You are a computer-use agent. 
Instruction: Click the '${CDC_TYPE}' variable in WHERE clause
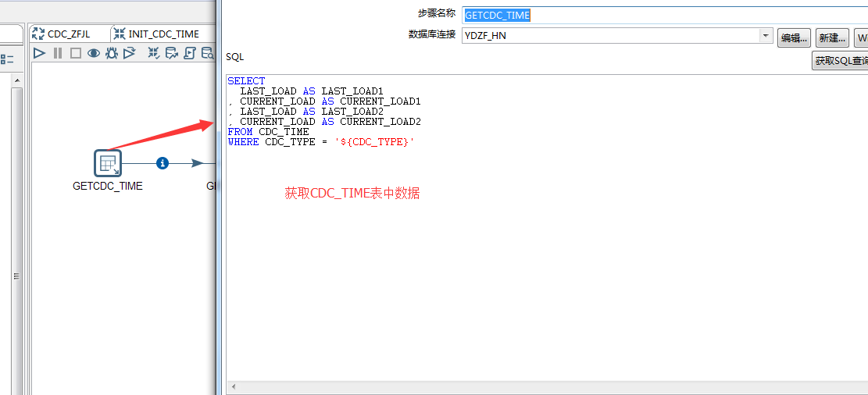pyautogui.click(x=375, y=142)
